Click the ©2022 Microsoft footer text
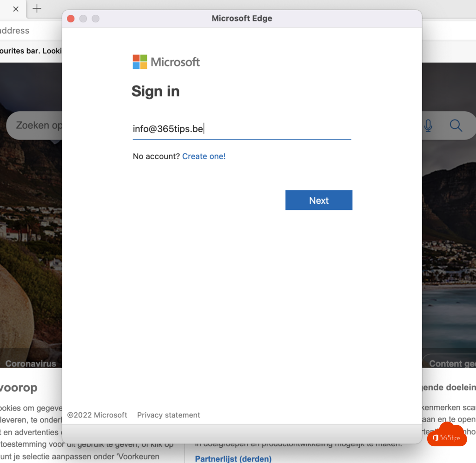The width and height of the screenshot is (476, 463). 97,415
